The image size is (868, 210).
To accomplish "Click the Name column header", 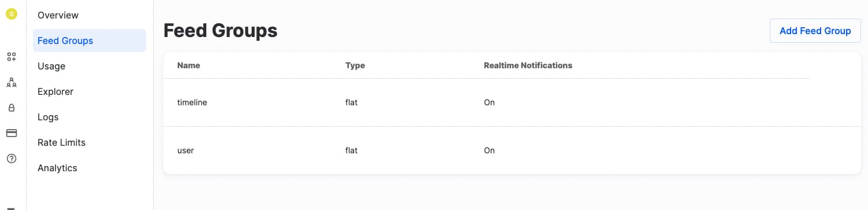I will (x=189, y=65).
